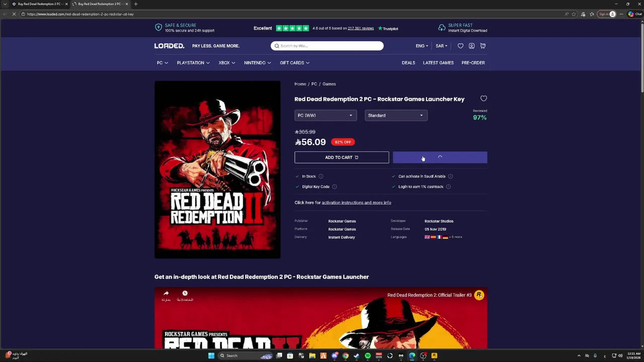Open Copilot Chat button in browser
The width and height of the screenshot is (644, 362).
(635, 14)
